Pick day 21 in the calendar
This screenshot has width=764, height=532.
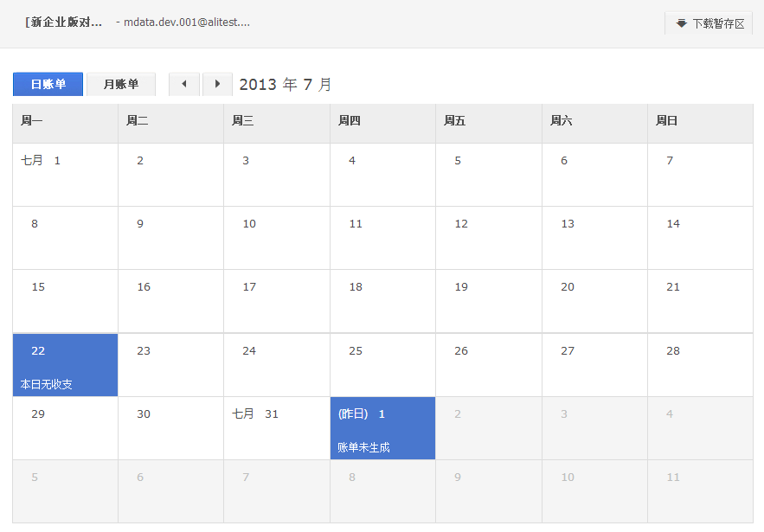(701, 302)
